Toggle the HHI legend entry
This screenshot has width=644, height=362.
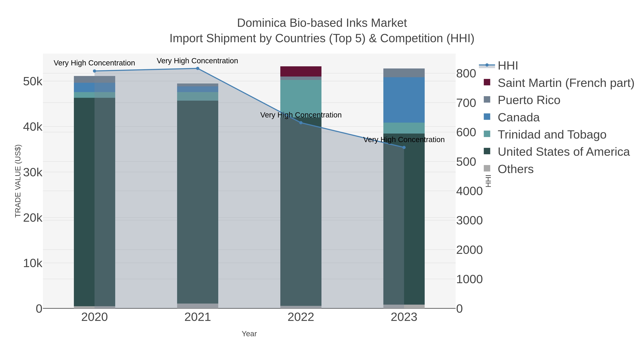tap(499, 66)
